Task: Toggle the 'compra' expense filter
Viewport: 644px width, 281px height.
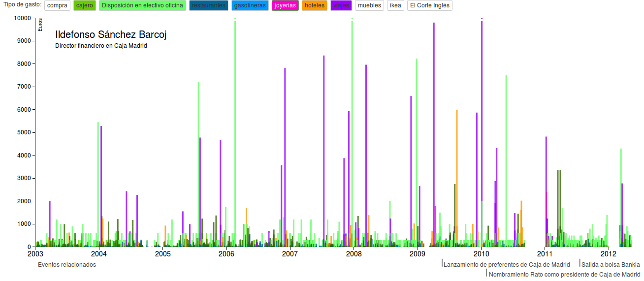Action: point(57,5)
